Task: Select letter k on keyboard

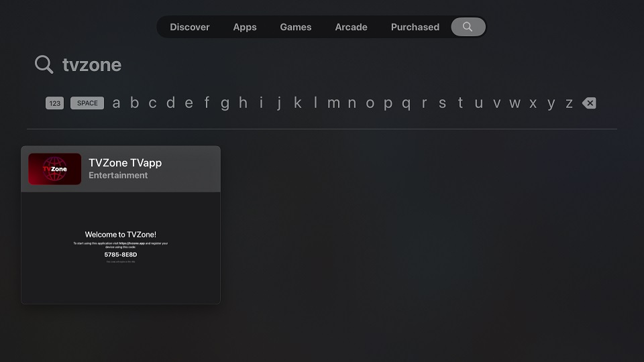Action: click(x=297, y=103)
